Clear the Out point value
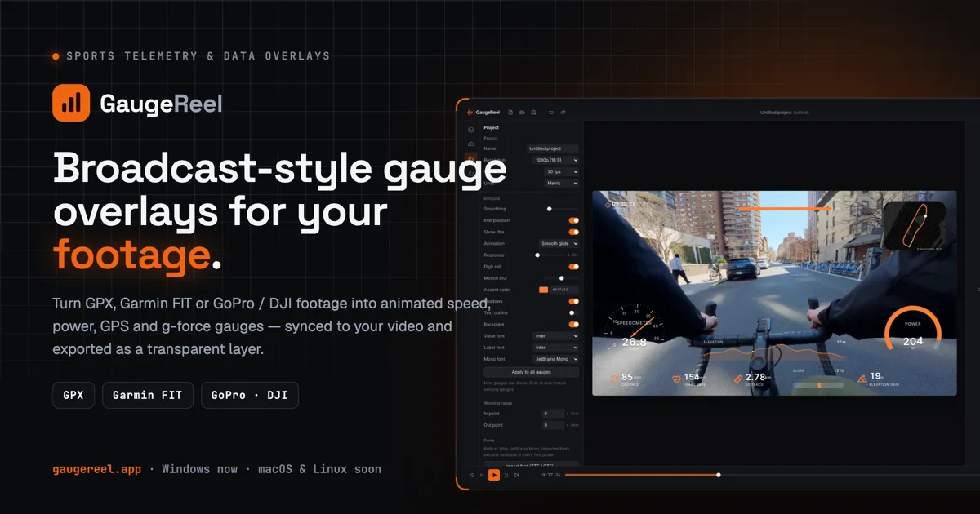980x514 pixels. (x=574, y=425)
